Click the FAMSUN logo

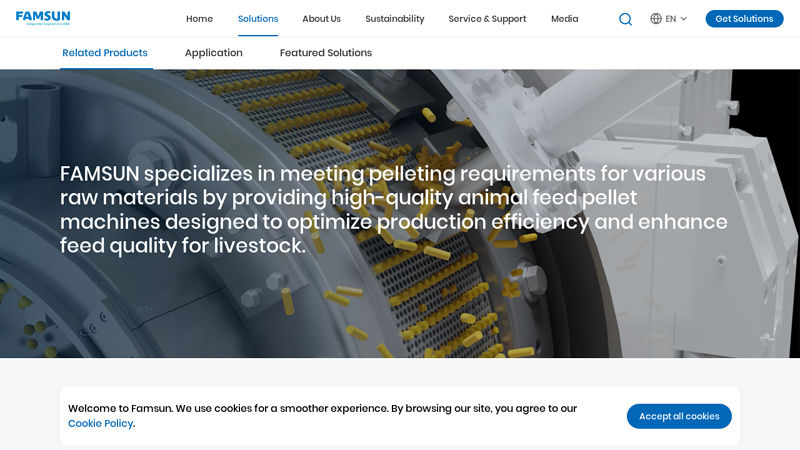(43, 18)
